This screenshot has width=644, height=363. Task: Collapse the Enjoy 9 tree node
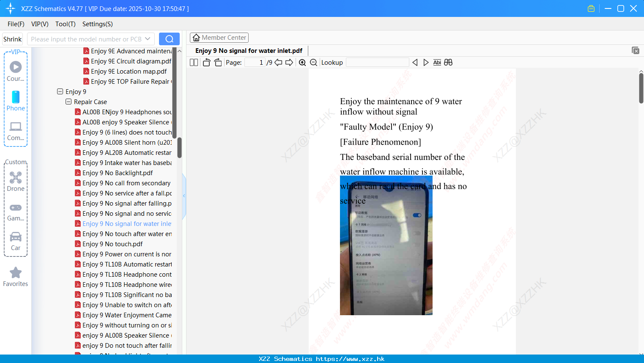[x=60, y=91]
